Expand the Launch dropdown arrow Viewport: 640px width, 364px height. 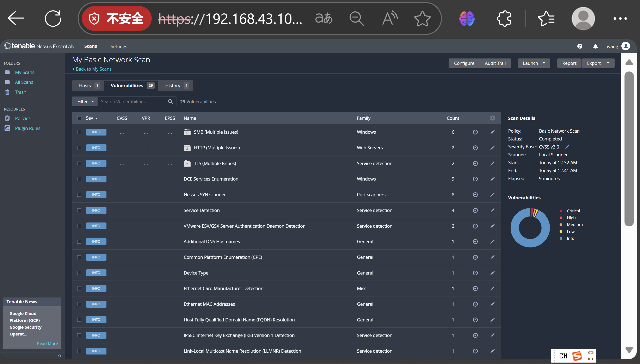(544, 63)
